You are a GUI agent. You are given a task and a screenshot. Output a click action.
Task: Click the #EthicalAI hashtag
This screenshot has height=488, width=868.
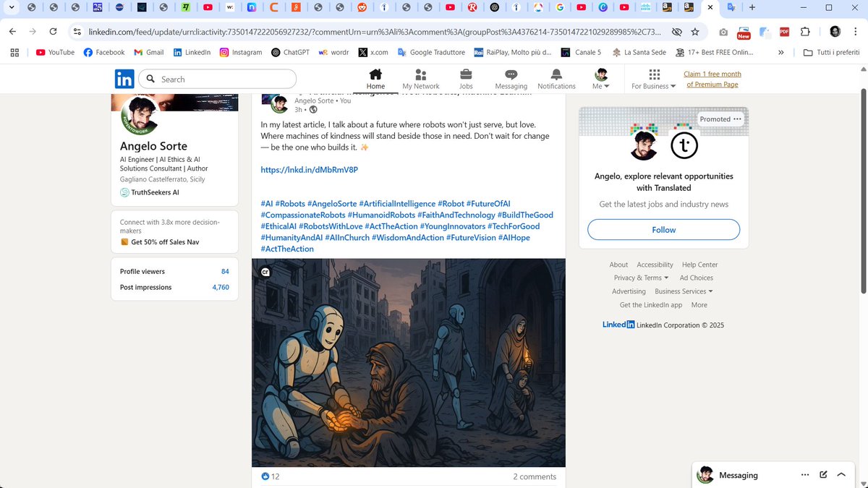278,226
